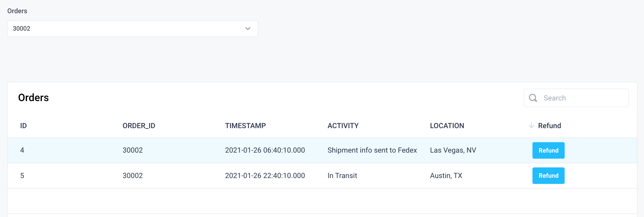Click the ID 4 cell

[x=22, y=150]
